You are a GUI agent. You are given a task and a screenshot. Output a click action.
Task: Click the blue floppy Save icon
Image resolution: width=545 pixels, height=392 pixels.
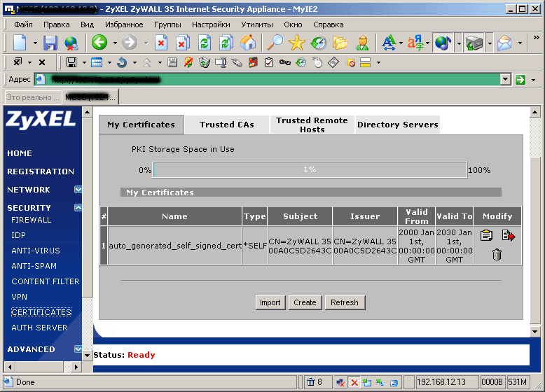tap(50, 43)
